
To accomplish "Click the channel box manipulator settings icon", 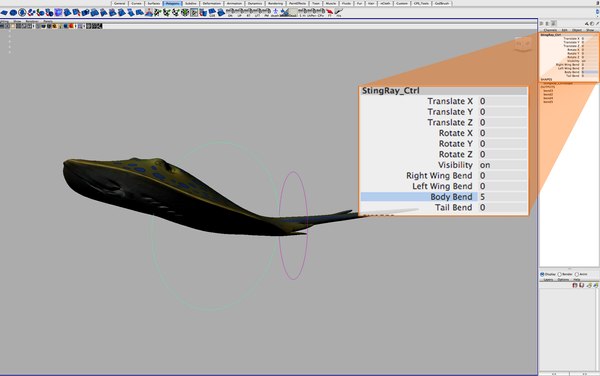I will pos(587,23).
